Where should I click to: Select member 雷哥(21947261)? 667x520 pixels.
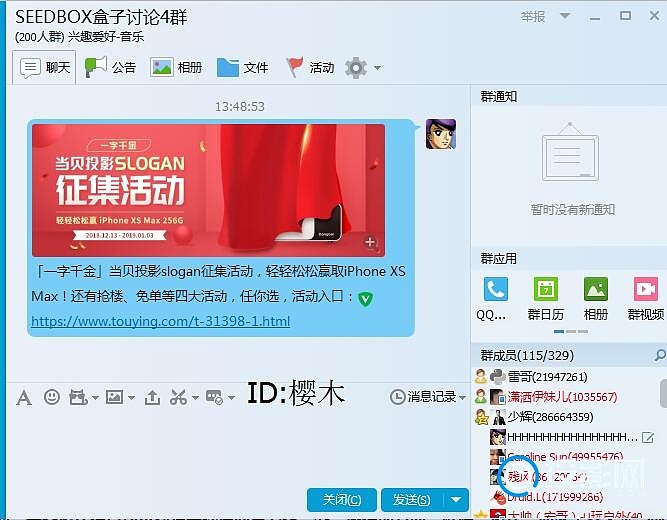point(547,377)
